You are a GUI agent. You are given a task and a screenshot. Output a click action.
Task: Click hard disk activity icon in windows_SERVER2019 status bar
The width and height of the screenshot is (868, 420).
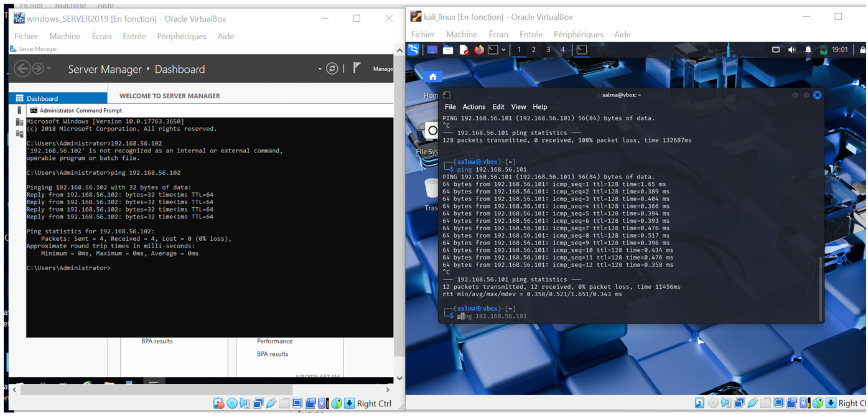point(218,403)
